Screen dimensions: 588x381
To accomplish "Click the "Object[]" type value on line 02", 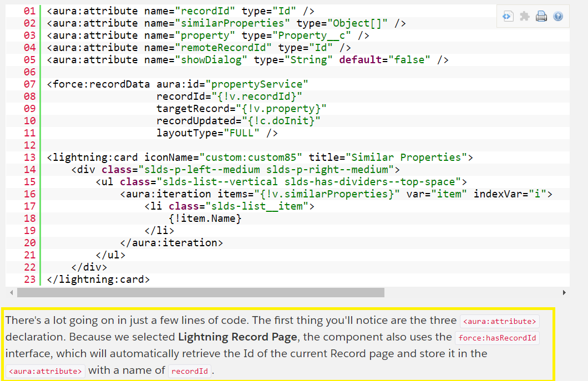I will click(x=357, y=23).
